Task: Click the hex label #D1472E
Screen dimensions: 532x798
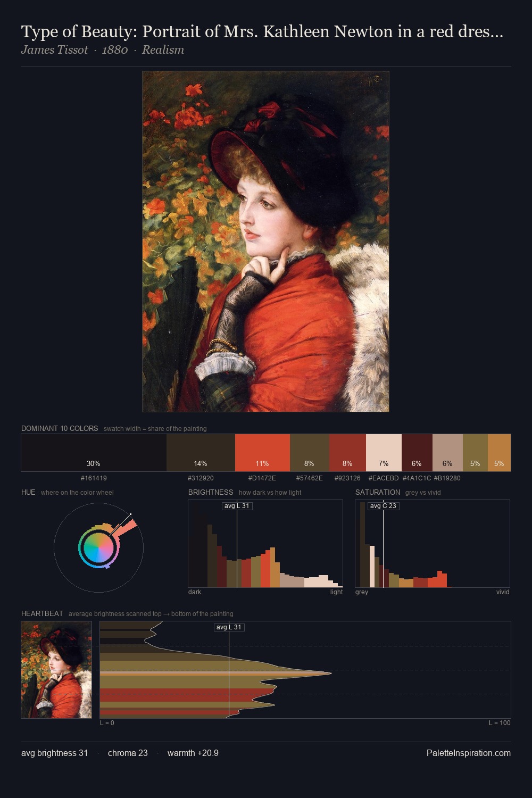Action: [x=262, y=478]
